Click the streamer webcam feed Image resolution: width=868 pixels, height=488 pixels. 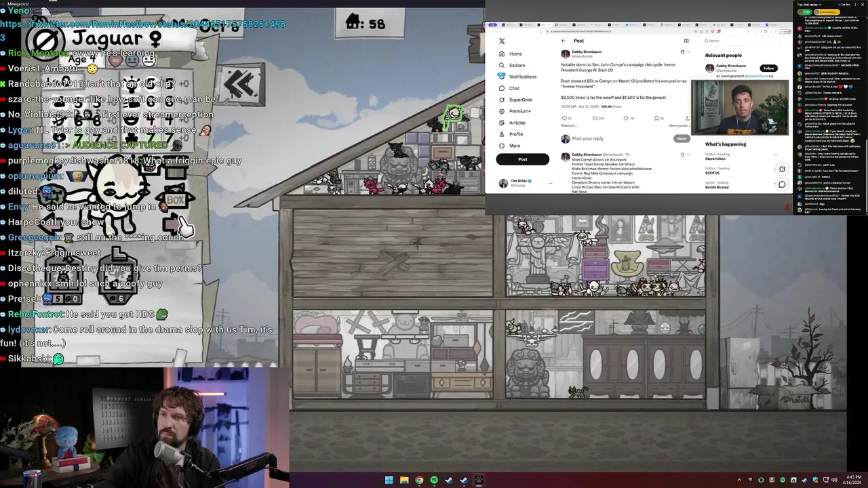click(144, 428)
